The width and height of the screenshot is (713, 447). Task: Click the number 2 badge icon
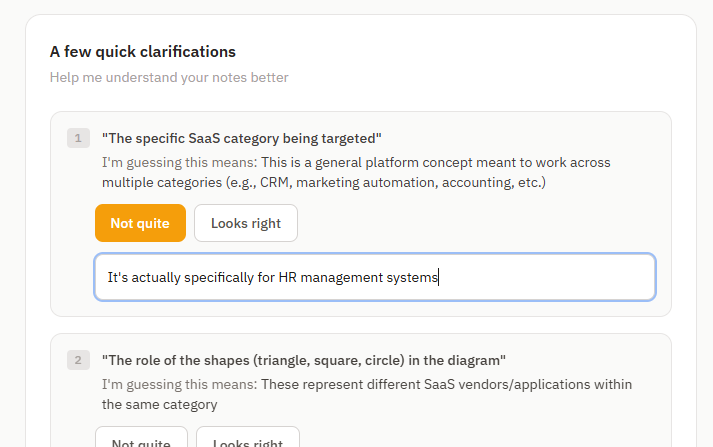point(79,360)
